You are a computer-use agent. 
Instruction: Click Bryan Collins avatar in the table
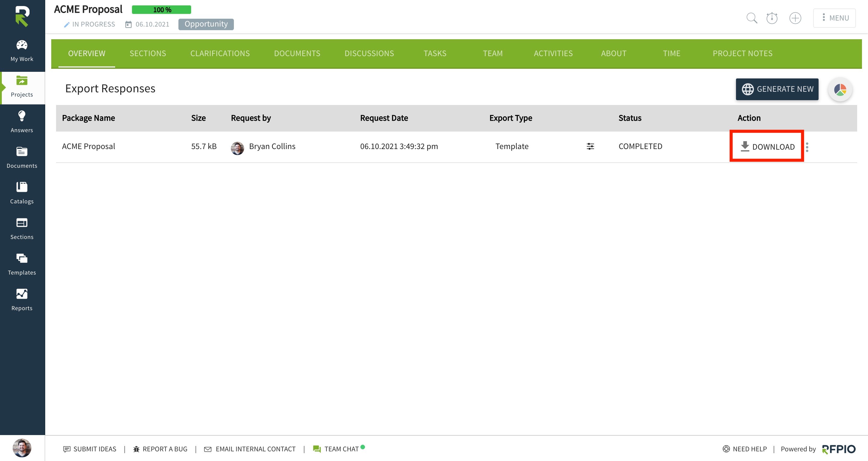(x=237, y=148)
